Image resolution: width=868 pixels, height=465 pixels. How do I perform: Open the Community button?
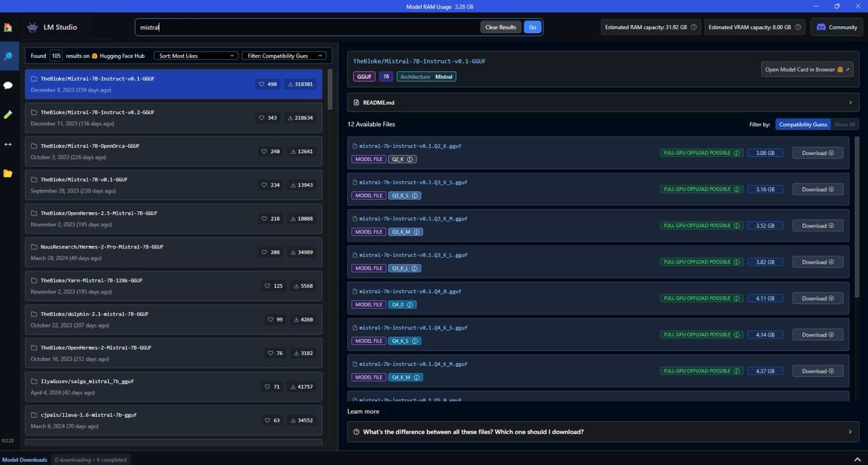point(836,27)
